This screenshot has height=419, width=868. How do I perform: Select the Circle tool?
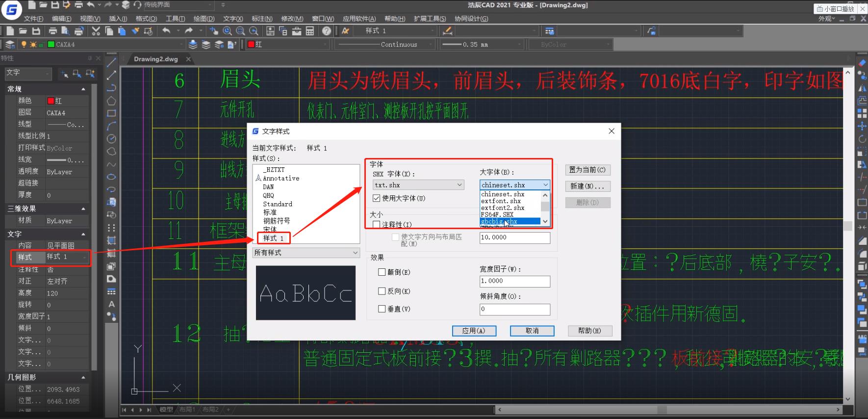point(111,139)
